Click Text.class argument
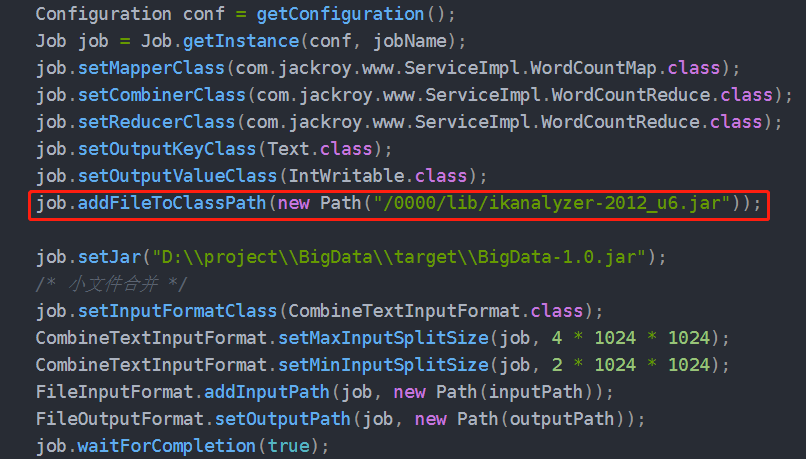The height and width of the screenshot is (459, 806). click(x=320, y=149)
